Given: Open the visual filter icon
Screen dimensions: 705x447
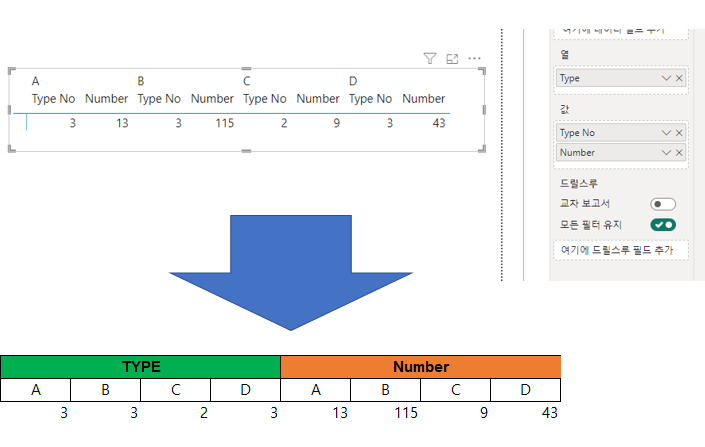Looking at the screenshot, I should (430, 58).
